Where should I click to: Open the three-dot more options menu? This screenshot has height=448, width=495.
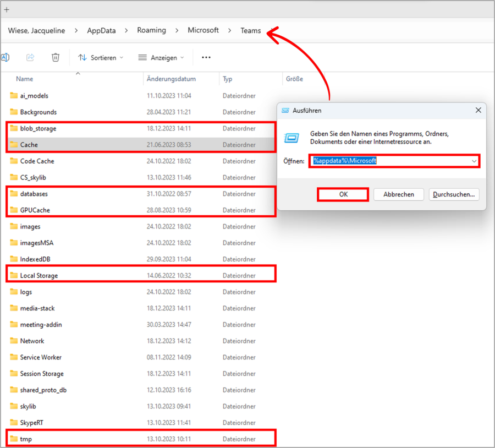pyautogui.click(x=206, y=57)
